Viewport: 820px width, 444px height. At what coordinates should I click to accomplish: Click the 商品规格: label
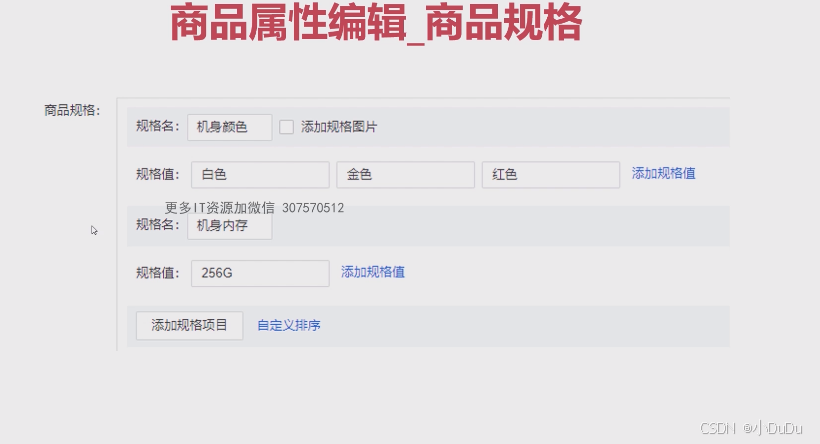pyautogui.click(x=72, y=110)
